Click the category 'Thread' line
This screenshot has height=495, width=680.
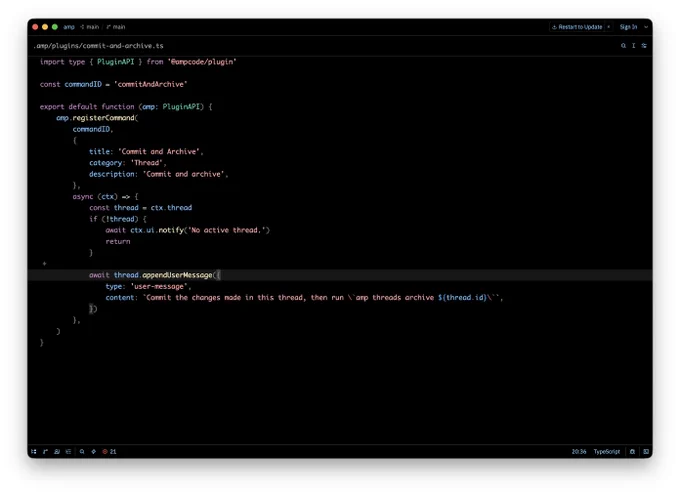[x=128, y=163]
